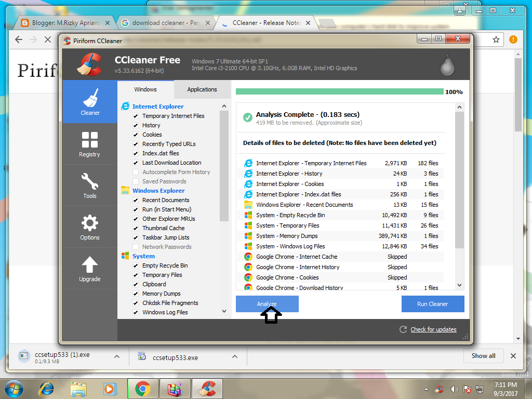Click the results pane vertical scrollbar
Image resolution: width=532 pixels, height=399 pixels.
[459, 180]
